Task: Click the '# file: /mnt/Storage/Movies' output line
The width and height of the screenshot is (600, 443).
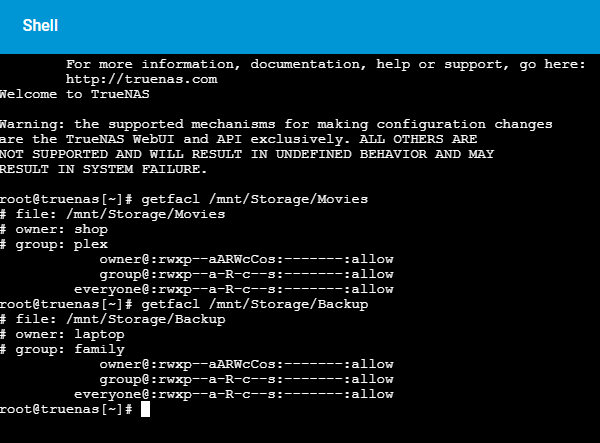Action: (x=112, y=214)
